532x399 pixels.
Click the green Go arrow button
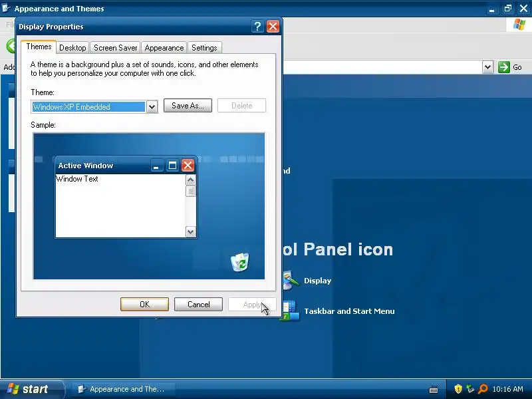pos(504,67)
